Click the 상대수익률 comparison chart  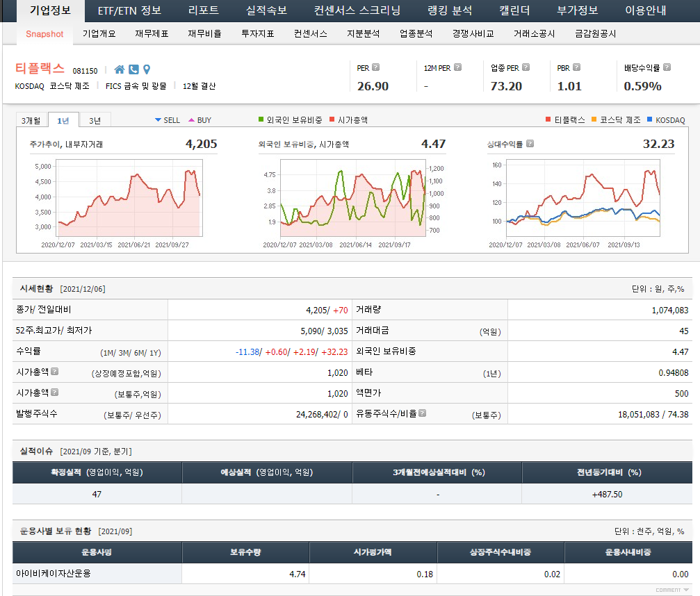point(583,198)
